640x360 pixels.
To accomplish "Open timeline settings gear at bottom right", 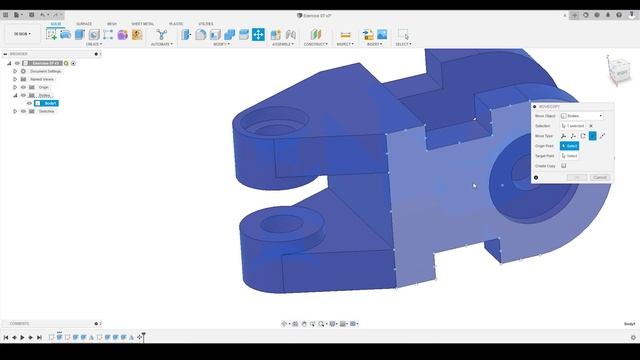I will (x=633, y=338).
